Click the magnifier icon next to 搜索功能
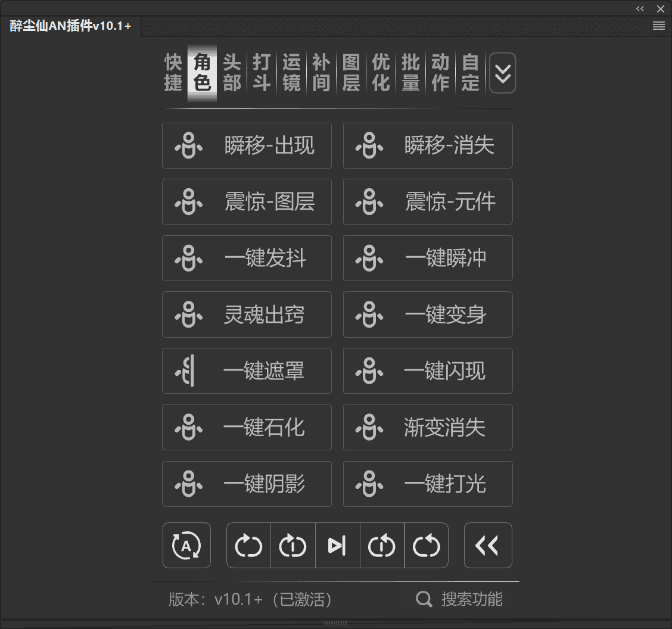Viewport: 672px width, 629px height. (x=424, y=600)
